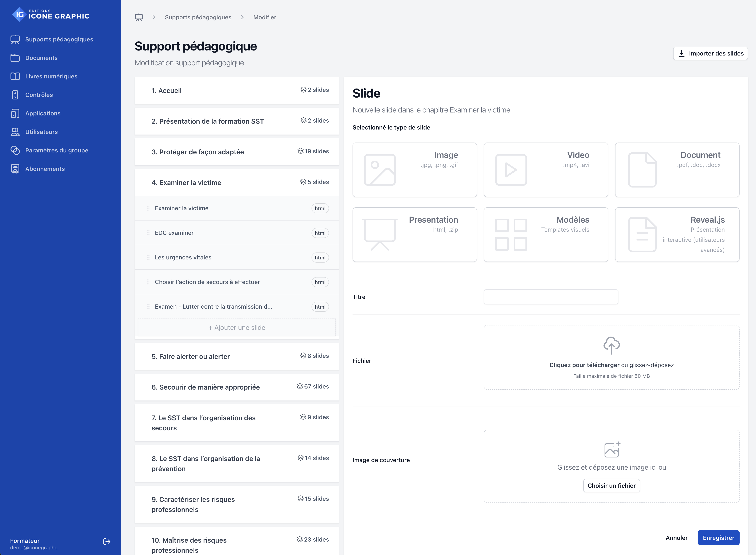756x555 pixels.
Task: Click the logout icon next to Formateur
Action: 107,541
